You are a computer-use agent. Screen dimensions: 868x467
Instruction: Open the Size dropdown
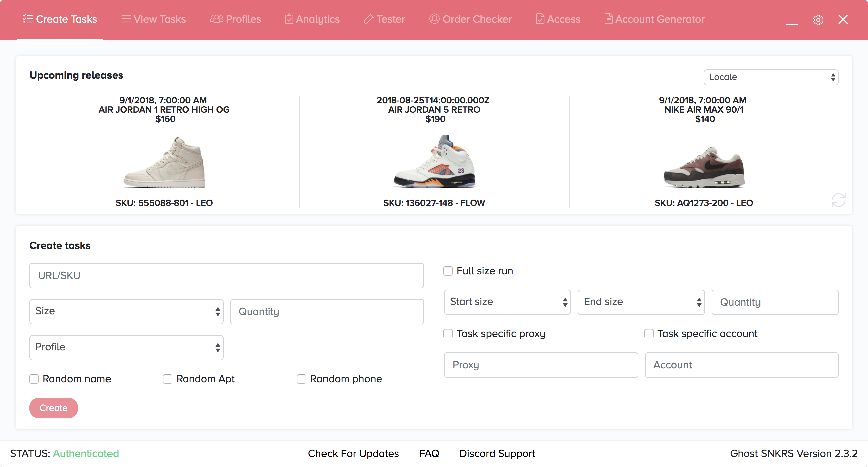pyautogui.click(x=126, y=311)
